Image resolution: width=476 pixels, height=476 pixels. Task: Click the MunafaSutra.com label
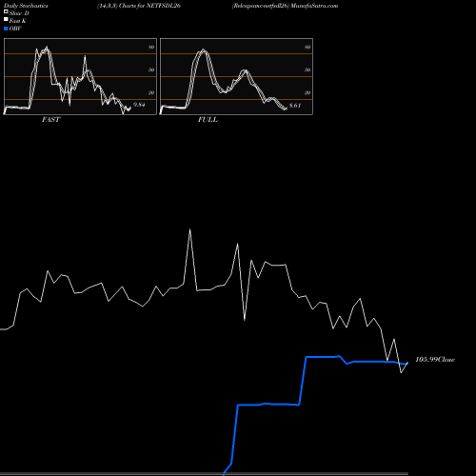314,6
